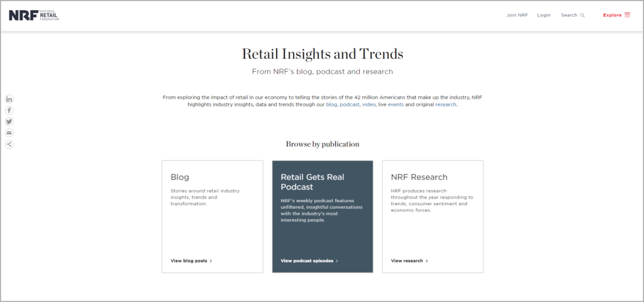
Task: Click the Join NRF link
Action: tap(517, 15)
